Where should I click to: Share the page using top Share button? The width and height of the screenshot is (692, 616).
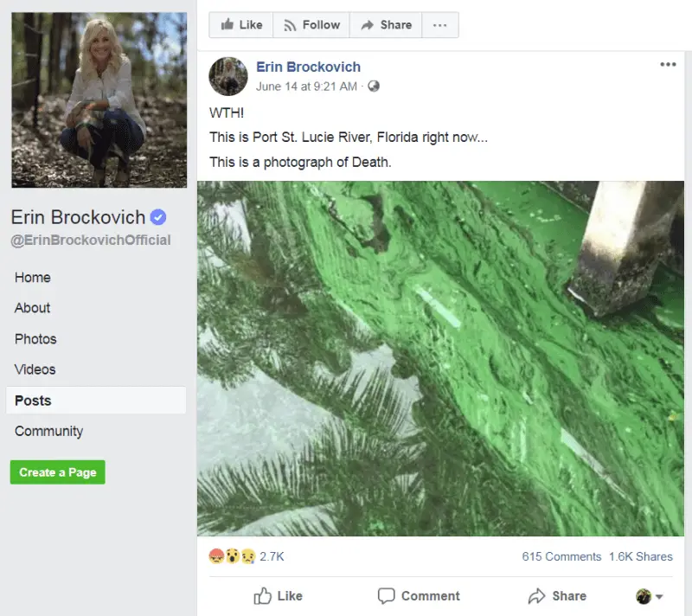(386, 25)
